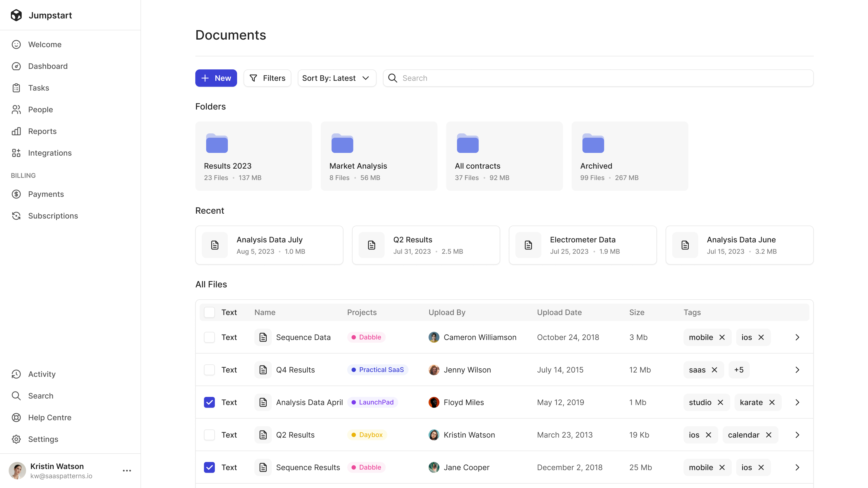Navigate to Reports page
868x488 pixels.
click(43, 131)
